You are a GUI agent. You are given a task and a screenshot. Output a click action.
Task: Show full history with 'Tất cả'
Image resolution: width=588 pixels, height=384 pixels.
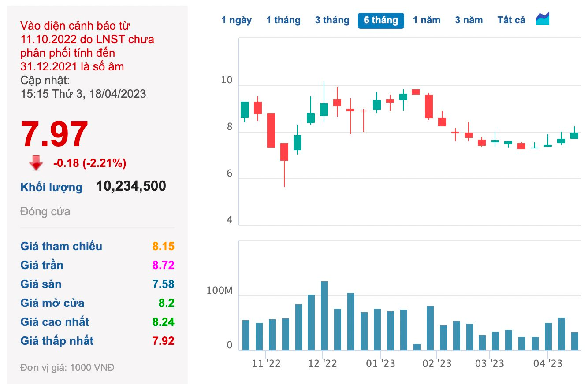point(511,20)
